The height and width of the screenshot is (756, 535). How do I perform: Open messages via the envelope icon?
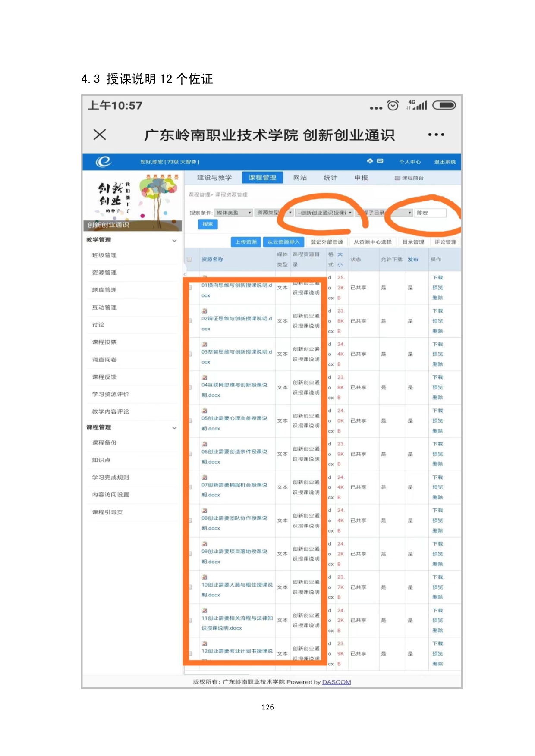[380, 161]
